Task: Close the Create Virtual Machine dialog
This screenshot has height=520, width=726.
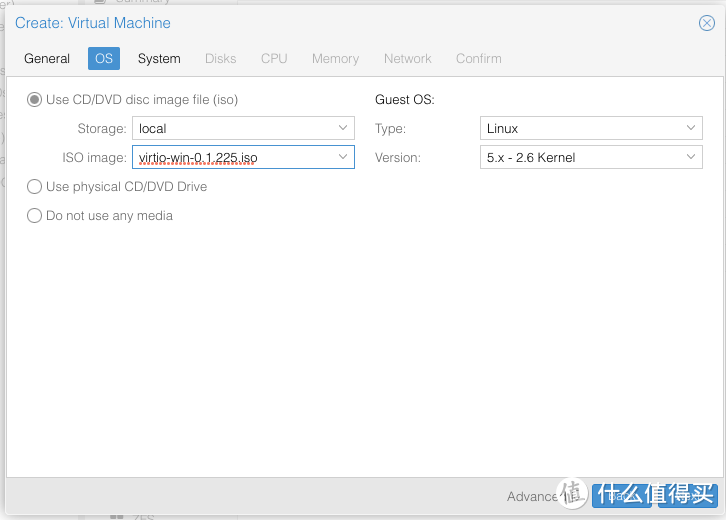Action: coord(706,23)
